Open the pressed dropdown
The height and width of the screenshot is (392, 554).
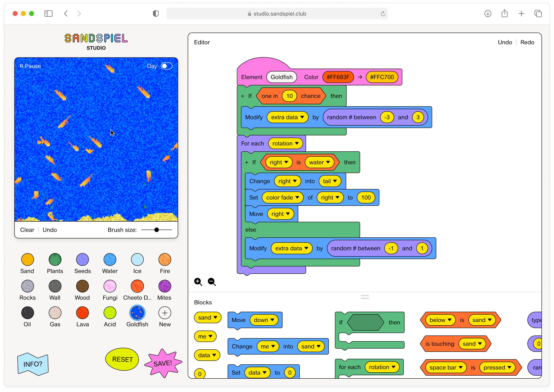coord(497,368)
